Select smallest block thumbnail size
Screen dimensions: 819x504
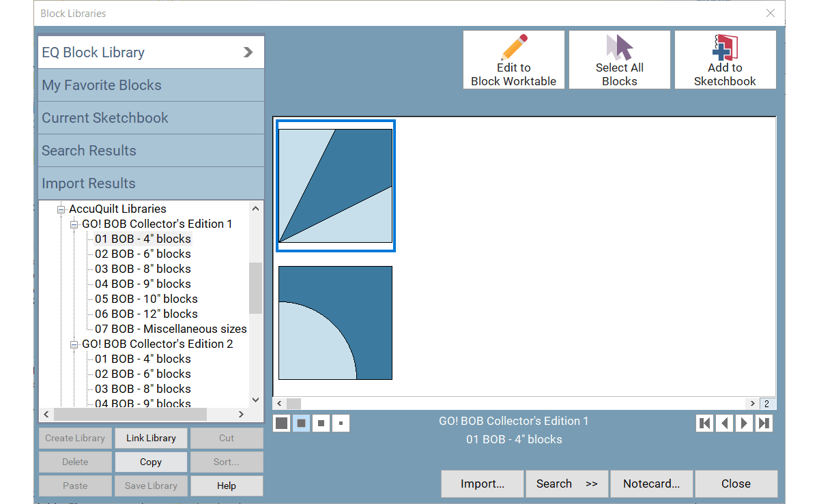[x=341, y=424]
